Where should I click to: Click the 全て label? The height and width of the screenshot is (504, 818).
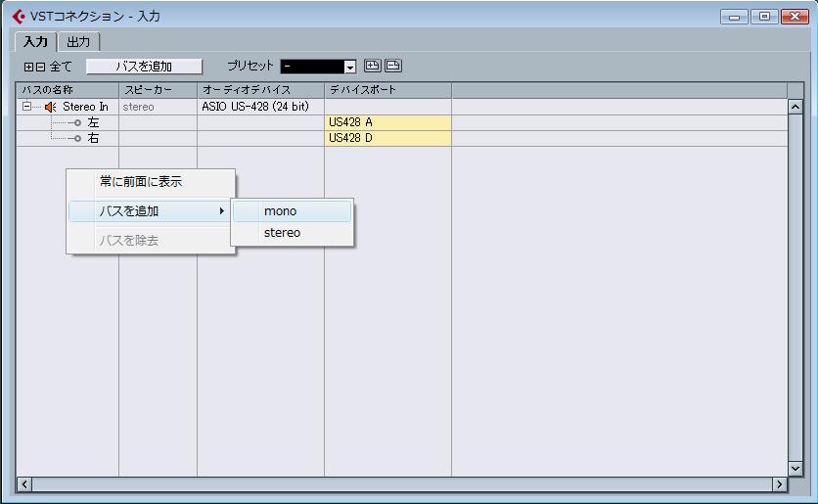pyautogui.click(x=61, y=67)
